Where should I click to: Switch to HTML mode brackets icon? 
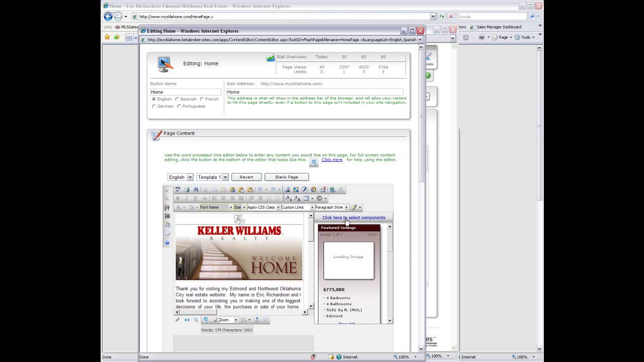pos(187,320)
